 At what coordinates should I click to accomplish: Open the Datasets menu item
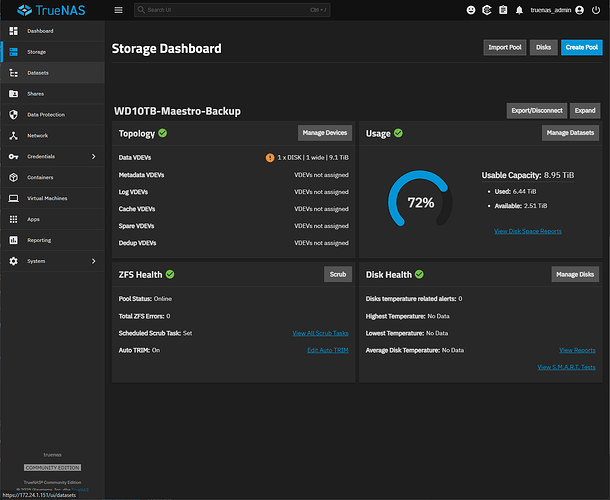coord(53,73)
